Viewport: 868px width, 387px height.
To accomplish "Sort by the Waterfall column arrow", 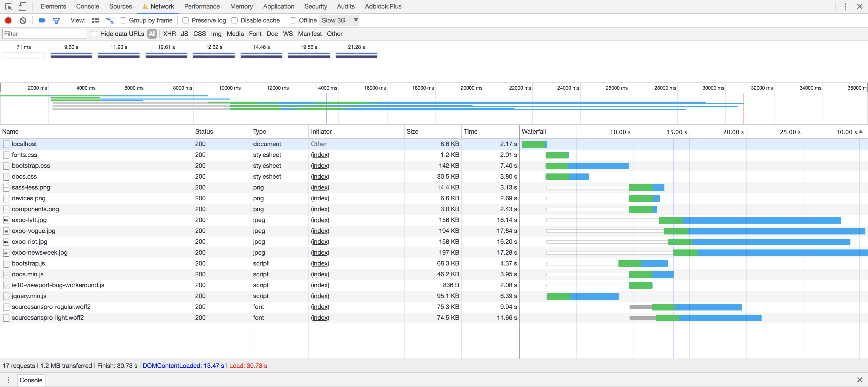I will tap(861, 132).
